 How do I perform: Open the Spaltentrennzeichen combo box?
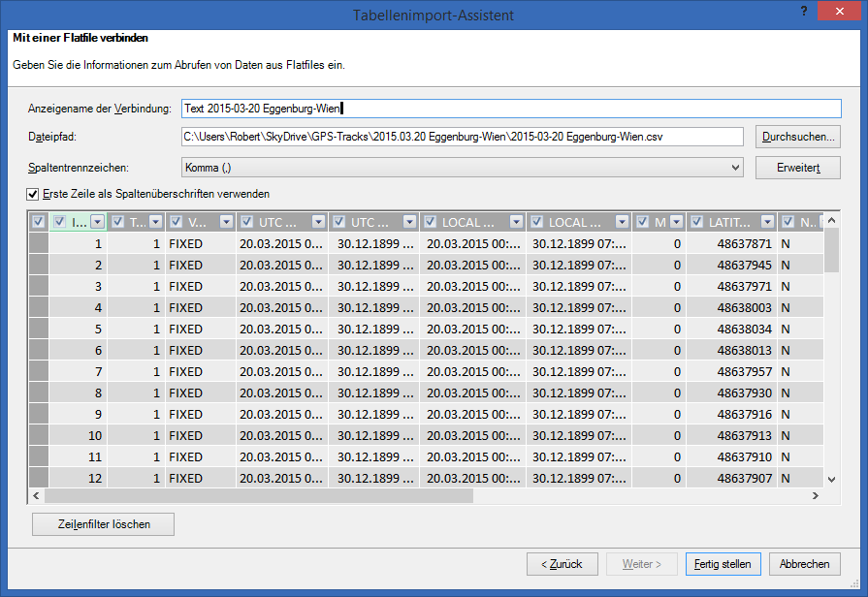456,168
